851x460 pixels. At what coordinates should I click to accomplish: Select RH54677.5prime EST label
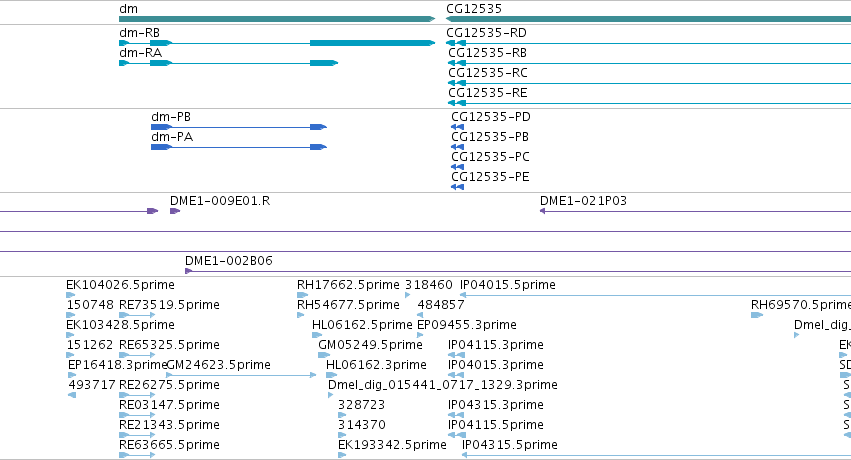[348, 305]
